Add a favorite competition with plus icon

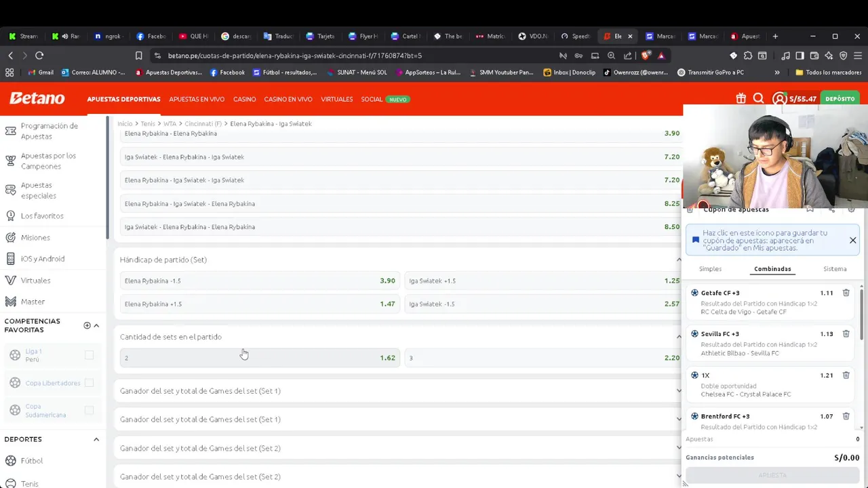click(x=87, y=325)
